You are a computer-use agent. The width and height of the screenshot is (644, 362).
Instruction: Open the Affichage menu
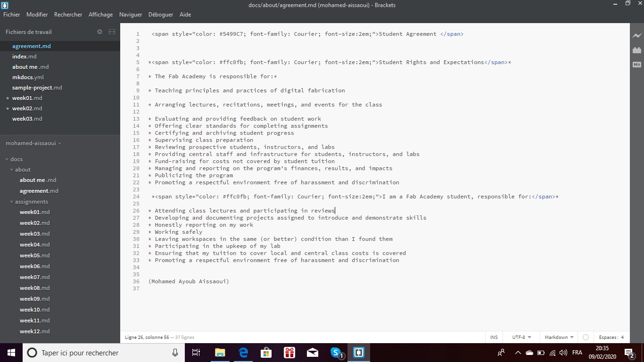click(x=101, y=15)
